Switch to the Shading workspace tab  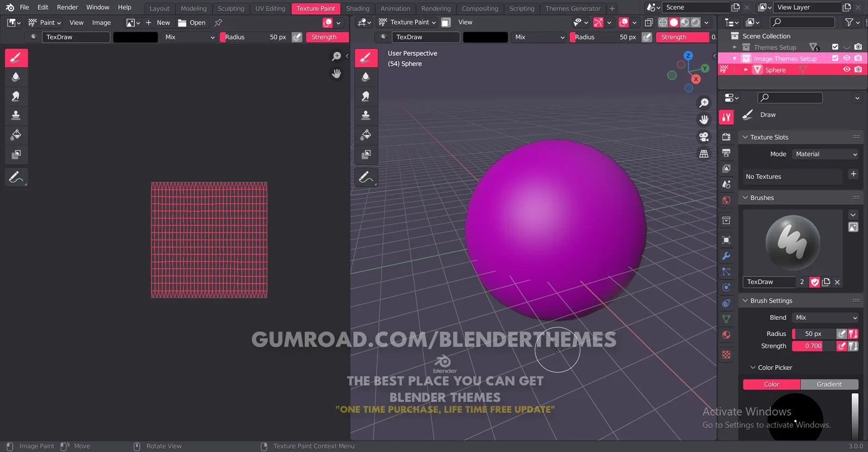coord(358,9)
